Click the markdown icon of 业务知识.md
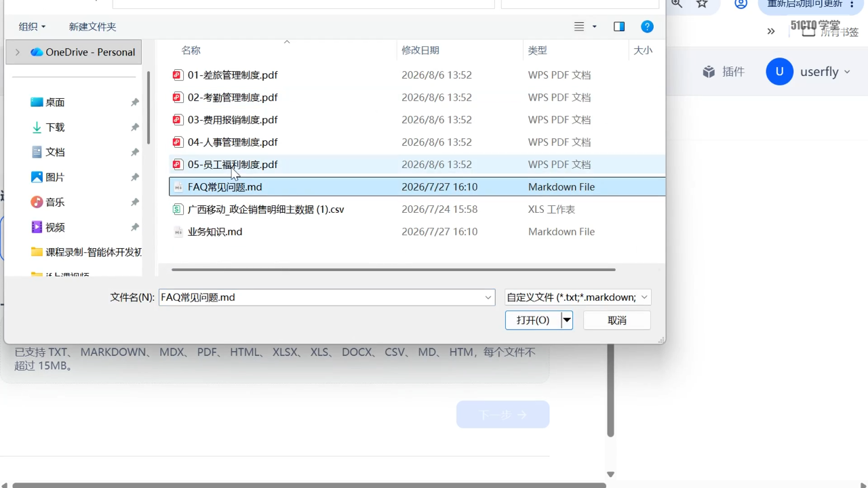 178,232
